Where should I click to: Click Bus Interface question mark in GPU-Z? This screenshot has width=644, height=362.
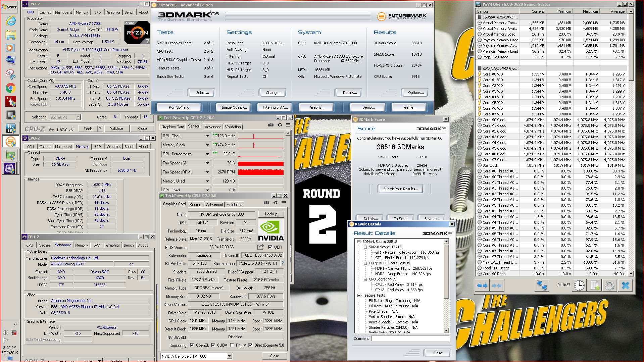[x=283, y=263]
